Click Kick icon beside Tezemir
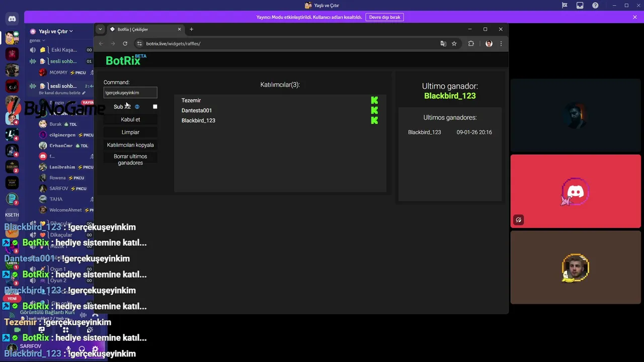This screenshot has height=362, width=644. (x=374, y=101)
